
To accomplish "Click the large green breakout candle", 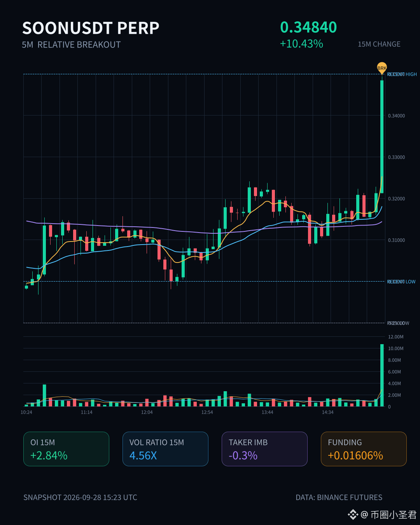I will point(382,136).
